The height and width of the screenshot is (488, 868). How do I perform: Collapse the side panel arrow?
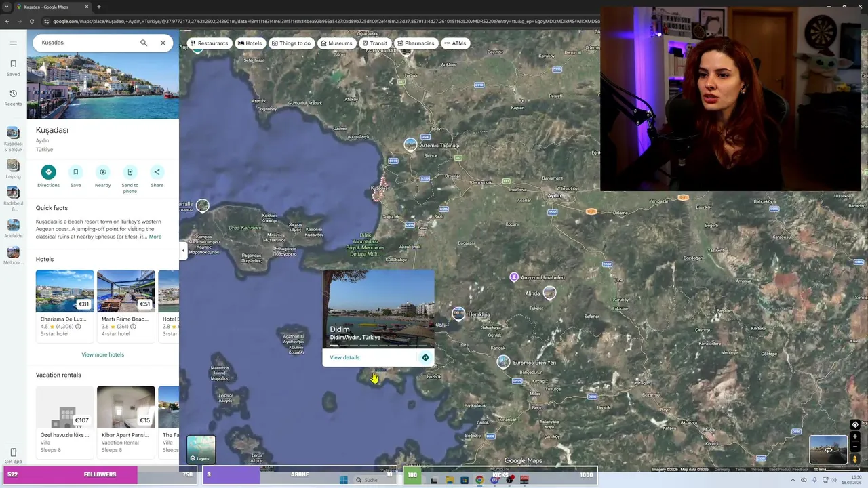[x=182, y=251]
